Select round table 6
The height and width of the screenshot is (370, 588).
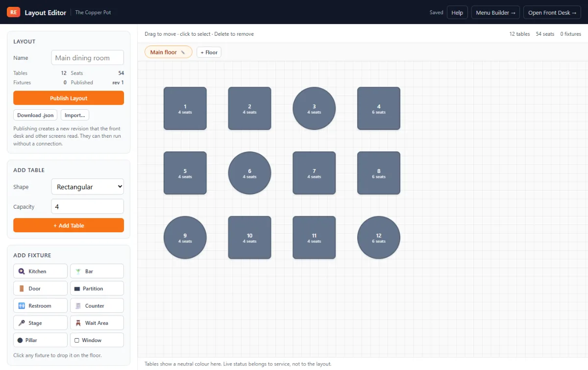[x=250, y=173]
